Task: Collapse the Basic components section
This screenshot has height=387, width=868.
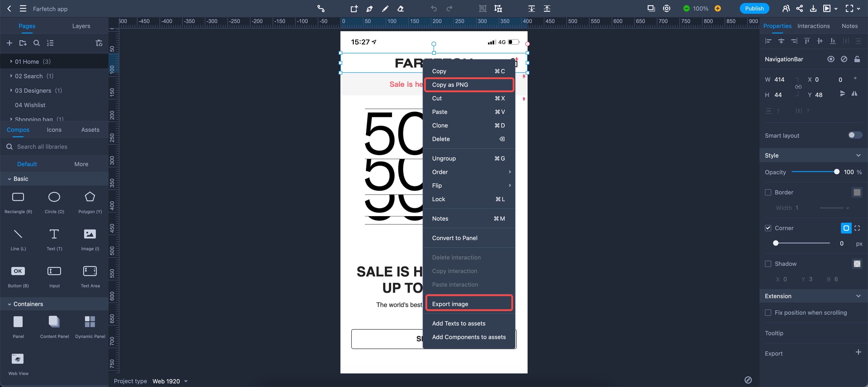Action: pyautogui.click(x=9, y=179)
